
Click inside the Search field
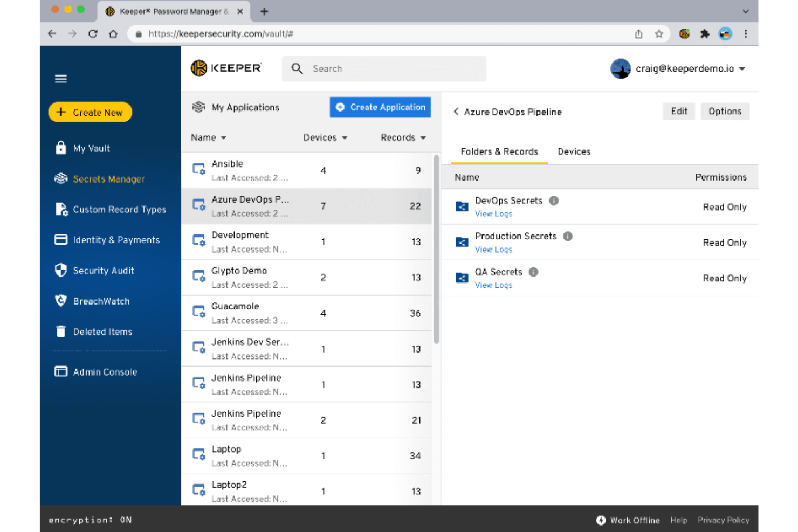pyautogui.click(x=383, y=68)
